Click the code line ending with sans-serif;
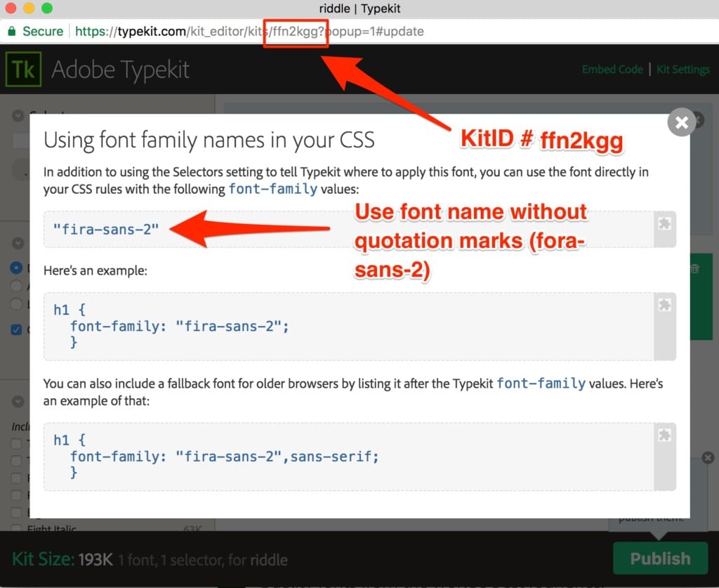The width and height of the screenshot is (719, 588). coord(225,457)
